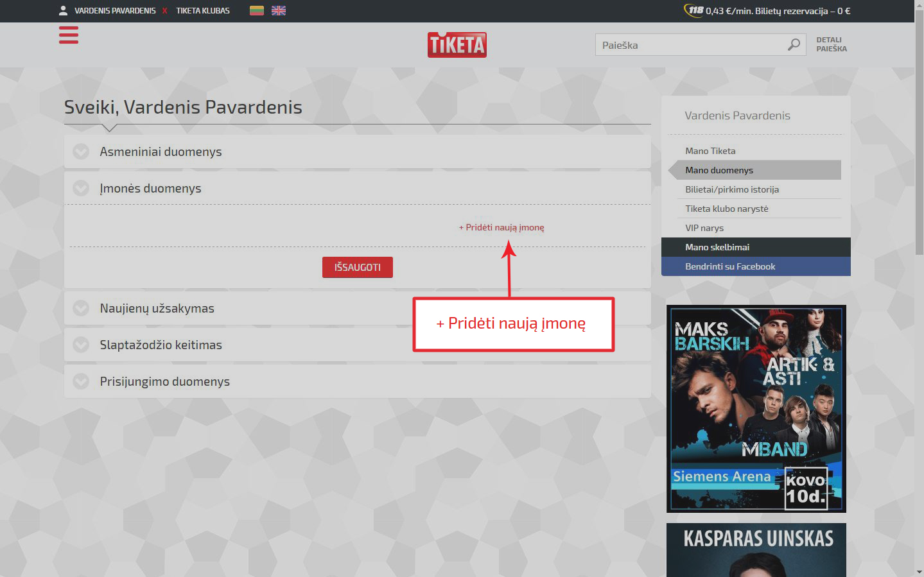The width and height of the screenshot is (924, 577).
Task: Click + Pridėti naują įmonę link
Action: tap(501, 227)
